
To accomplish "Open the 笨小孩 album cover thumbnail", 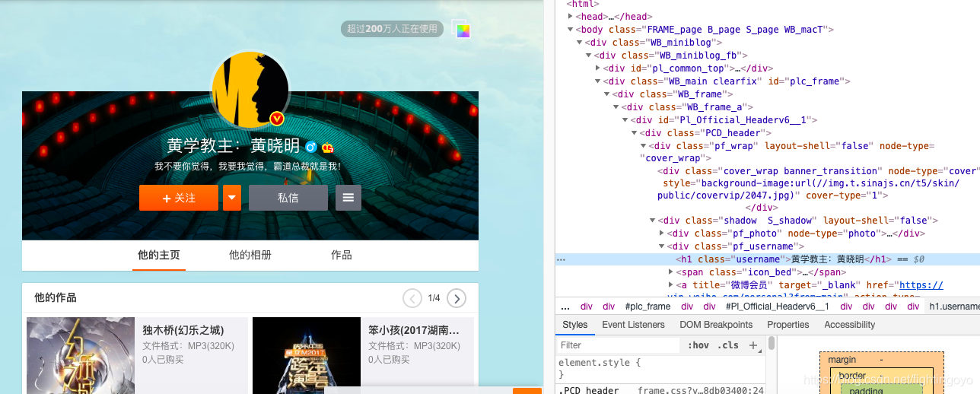I will [x=307, y=355].
